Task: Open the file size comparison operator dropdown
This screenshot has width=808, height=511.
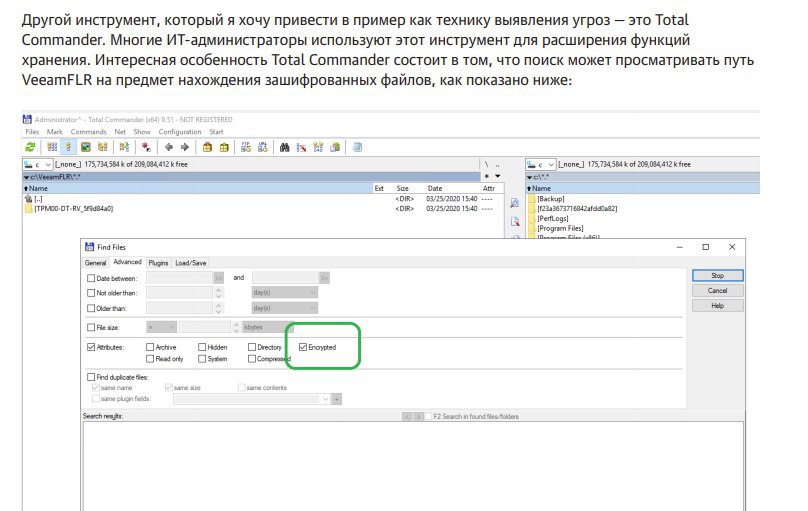Action: click(161, 327)
